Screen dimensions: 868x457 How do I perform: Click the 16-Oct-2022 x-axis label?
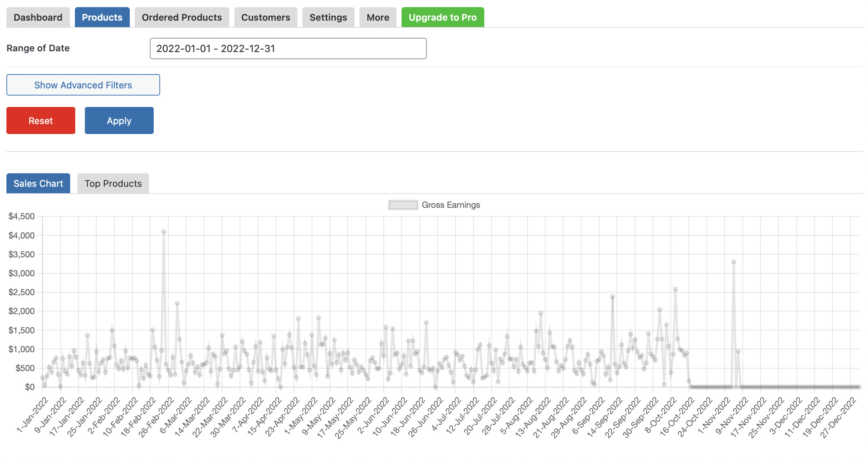point(677,417)
